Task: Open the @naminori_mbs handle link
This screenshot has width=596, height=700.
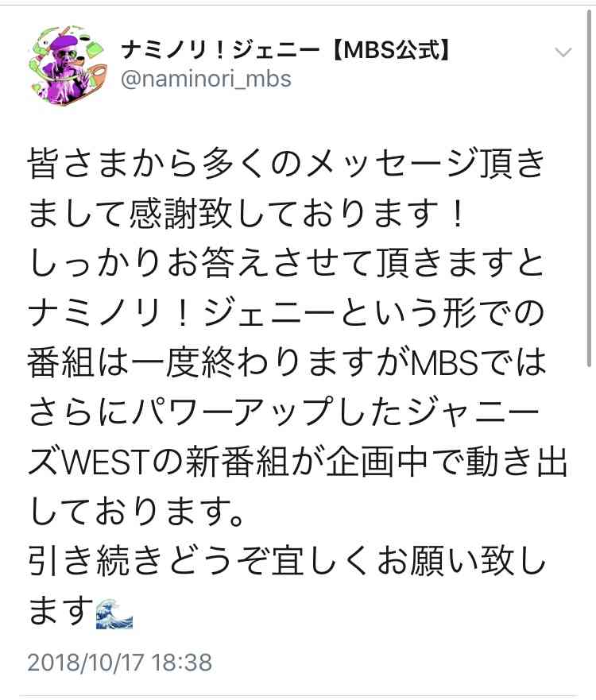Action: 206,79
